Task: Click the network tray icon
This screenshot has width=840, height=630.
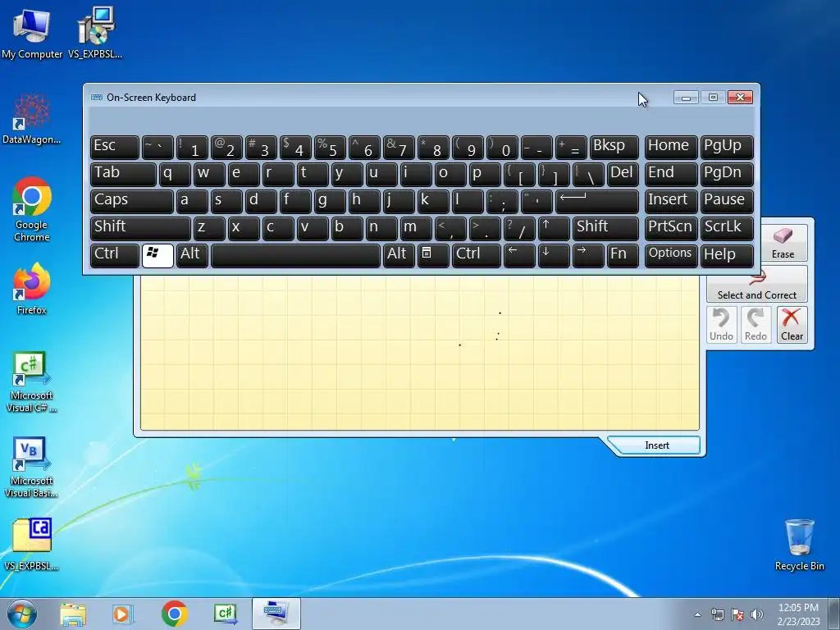Action: point(717,614)
